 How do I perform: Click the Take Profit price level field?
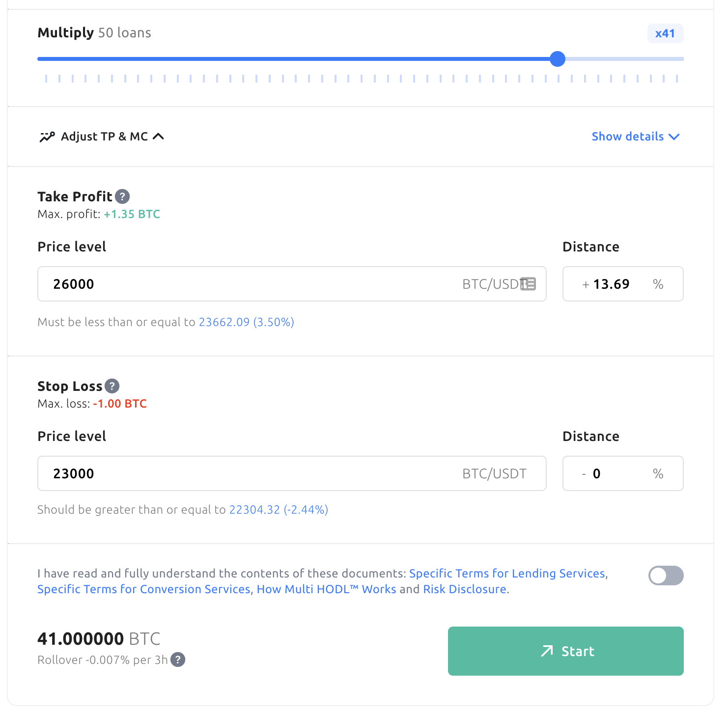[x=292, y=284]
